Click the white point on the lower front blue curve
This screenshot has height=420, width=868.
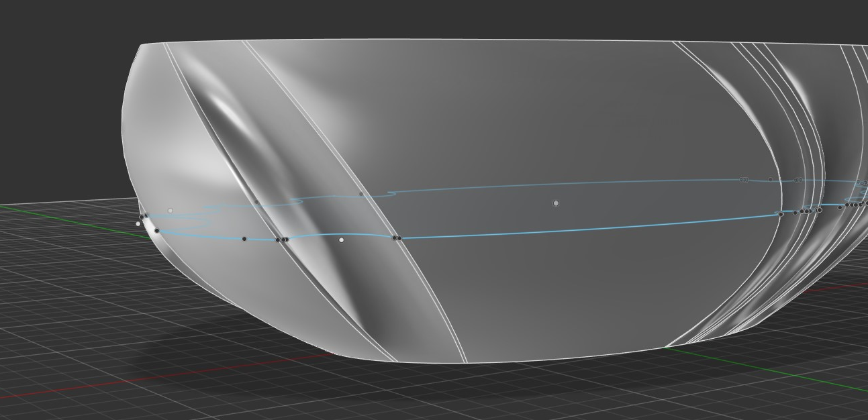point(342,240)
